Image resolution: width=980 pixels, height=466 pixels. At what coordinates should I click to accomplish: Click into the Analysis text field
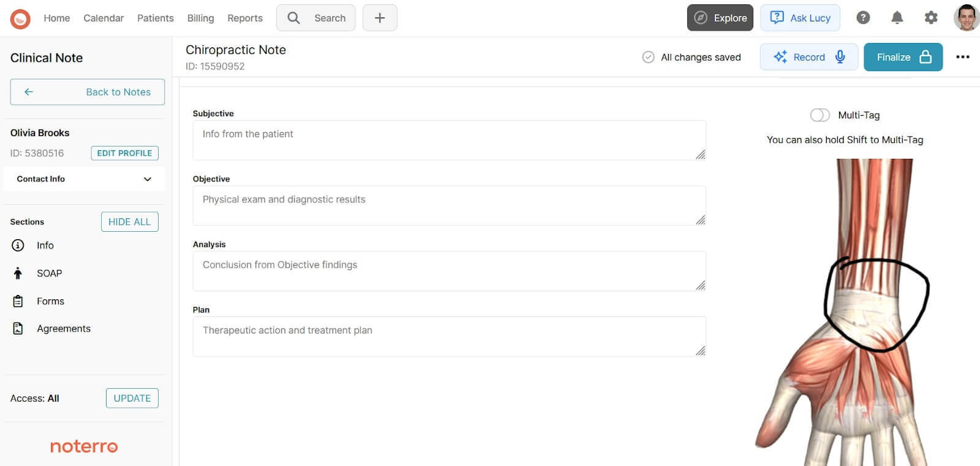[450, 271]
